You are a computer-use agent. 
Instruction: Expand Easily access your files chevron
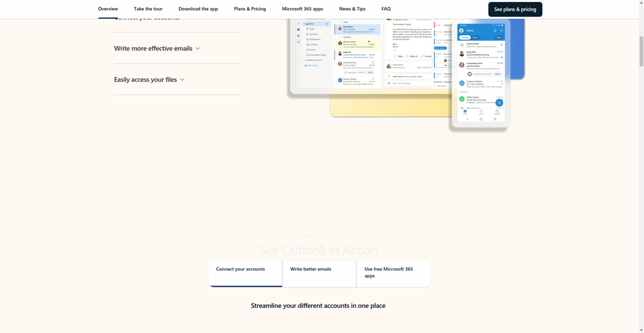click(182, 80)
